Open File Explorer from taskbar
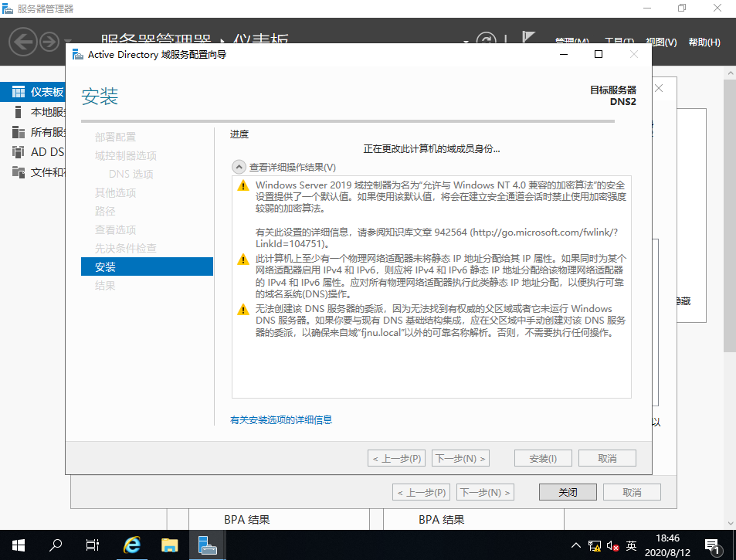736x560 pixels. pos(169,545)
